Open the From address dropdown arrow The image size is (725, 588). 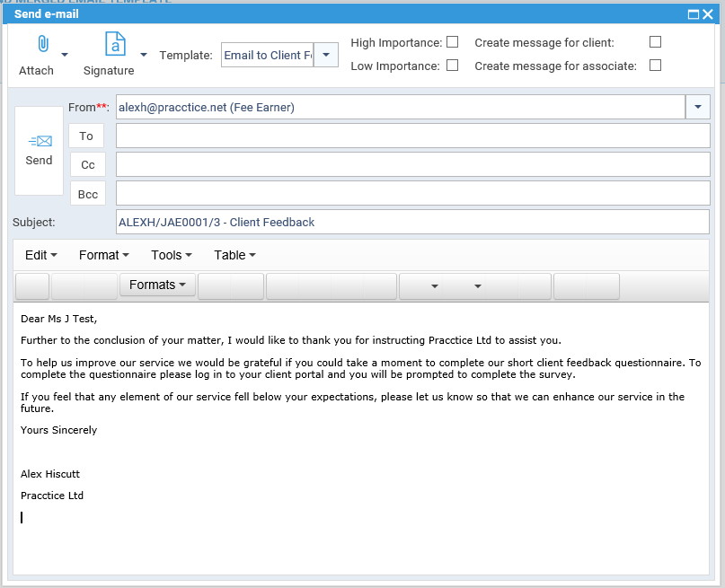(698, 107)
